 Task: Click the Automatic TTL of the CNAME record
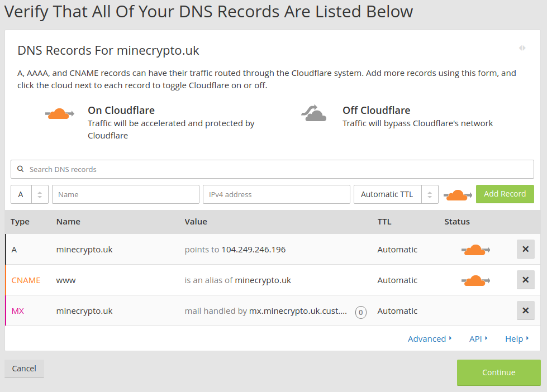click(397, 280)
